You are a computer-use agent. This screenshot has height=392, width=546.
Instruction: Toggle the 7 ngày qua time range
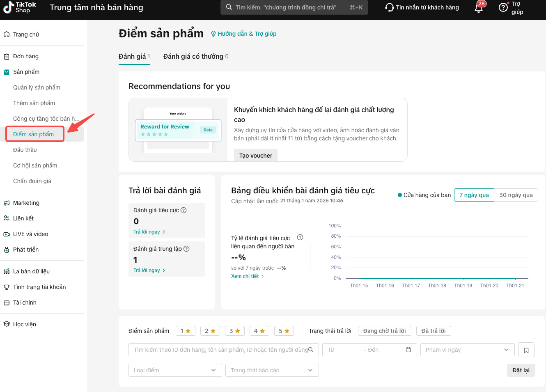474,195
